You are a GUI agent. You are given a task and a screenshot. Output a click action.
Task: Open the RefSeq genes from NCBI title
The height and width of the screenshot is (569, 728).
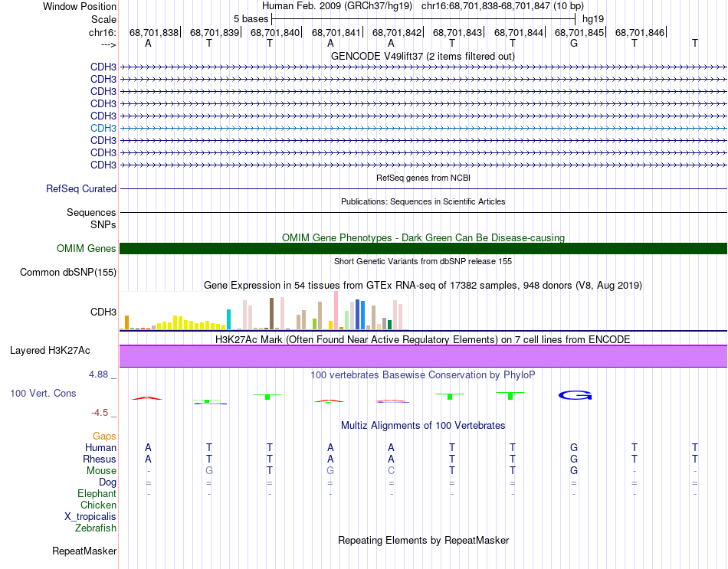423,178
